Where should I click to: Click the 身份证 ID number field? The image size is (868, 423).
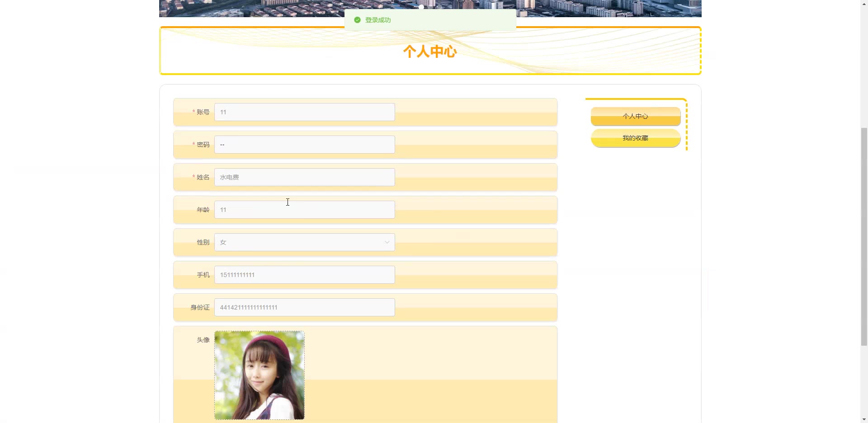click(304, 307)
